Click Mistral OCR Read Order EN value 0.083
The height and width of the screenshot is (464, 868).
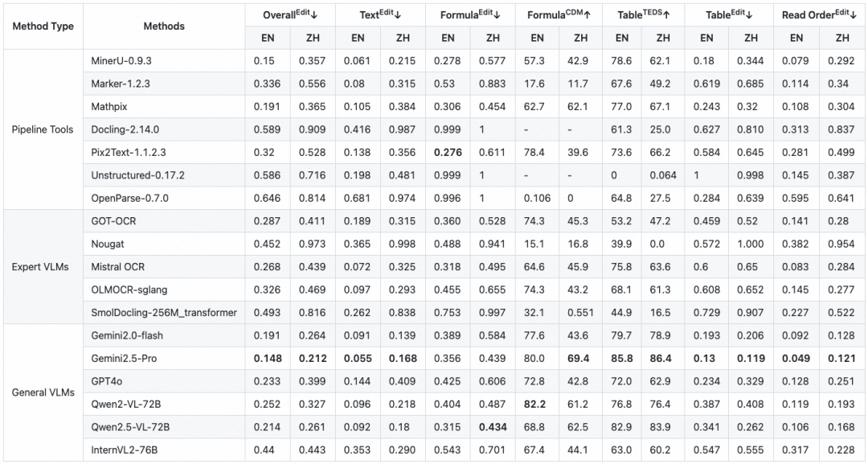point(796,267)
